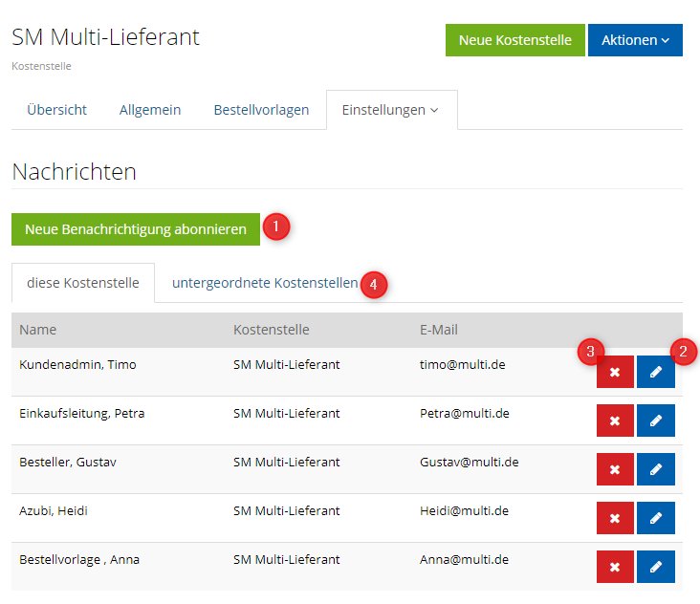Switch to the Übersicht tab
Screen dimensions: 700x604
point(56,110)
